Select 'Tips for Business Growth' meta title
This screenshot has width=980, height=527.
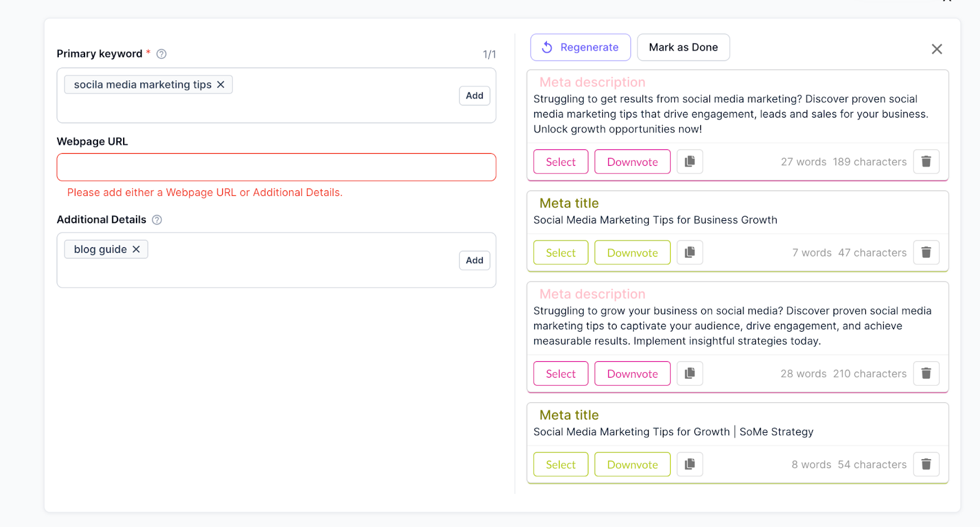561,252
